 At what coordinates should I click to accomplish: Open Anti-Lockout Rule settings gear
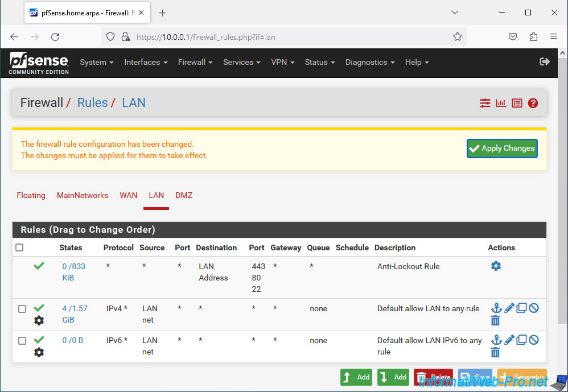496,266
